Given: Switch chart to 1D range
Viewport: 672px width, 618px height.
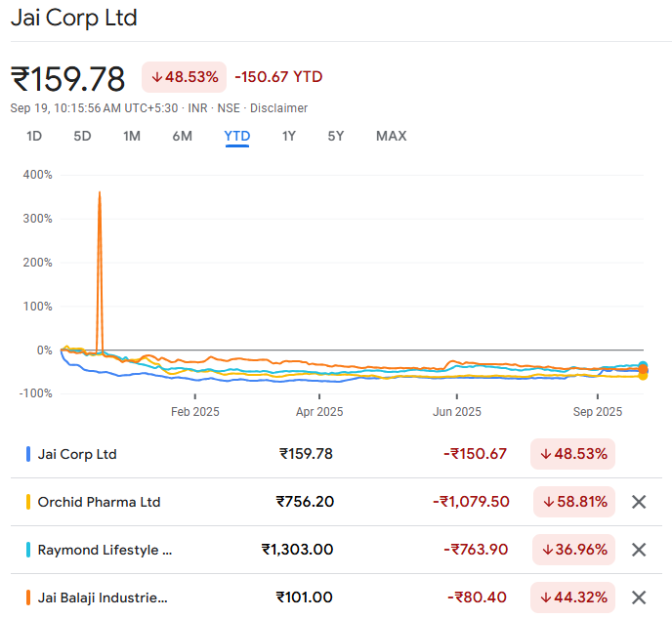Looking at the screenshot, I should [34, 136].
